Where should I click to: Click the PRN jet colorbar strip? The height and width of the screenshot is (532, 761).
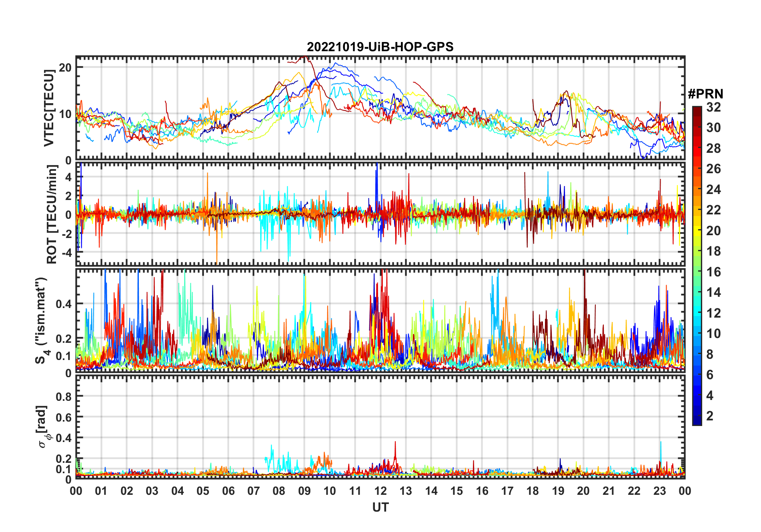point(697,266)
